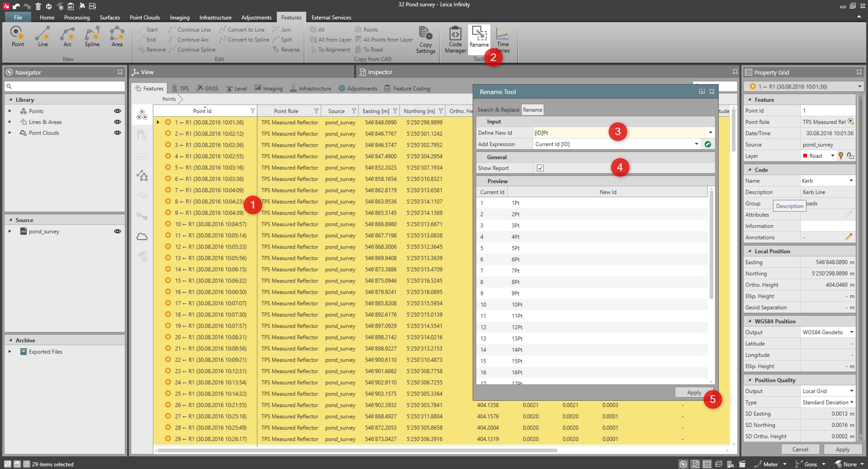Image resolution: width=868 pixels, height=469 pixels.
Task: Click the Points breadcrumb in Inspector
Action: pyautogui.click(x=169, y=99)
